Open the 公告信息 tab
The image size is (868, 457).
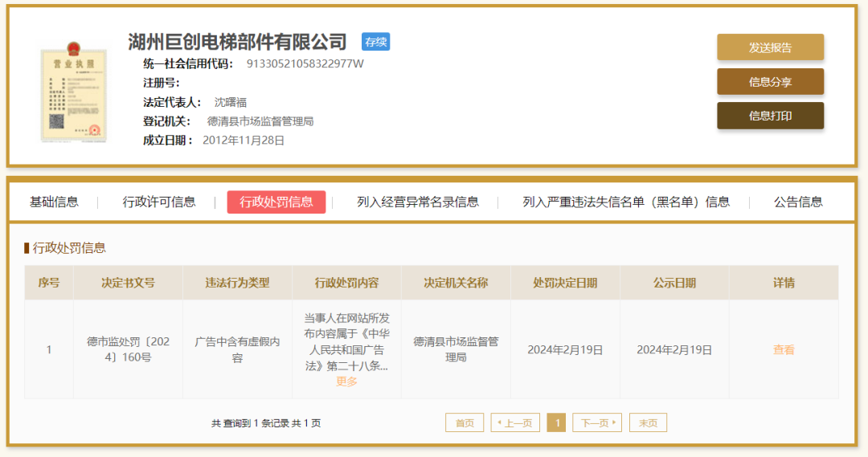798,202
